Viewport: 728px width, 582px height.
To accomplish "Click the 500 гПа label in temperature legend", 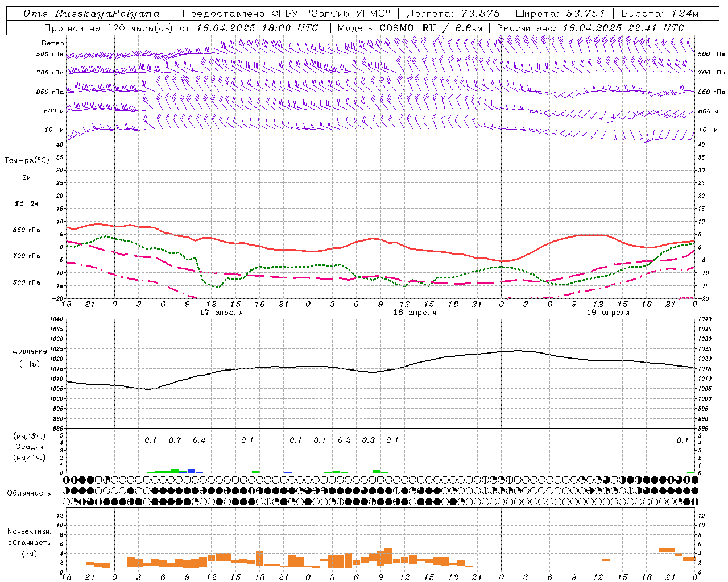I will (x=27, y=282).
